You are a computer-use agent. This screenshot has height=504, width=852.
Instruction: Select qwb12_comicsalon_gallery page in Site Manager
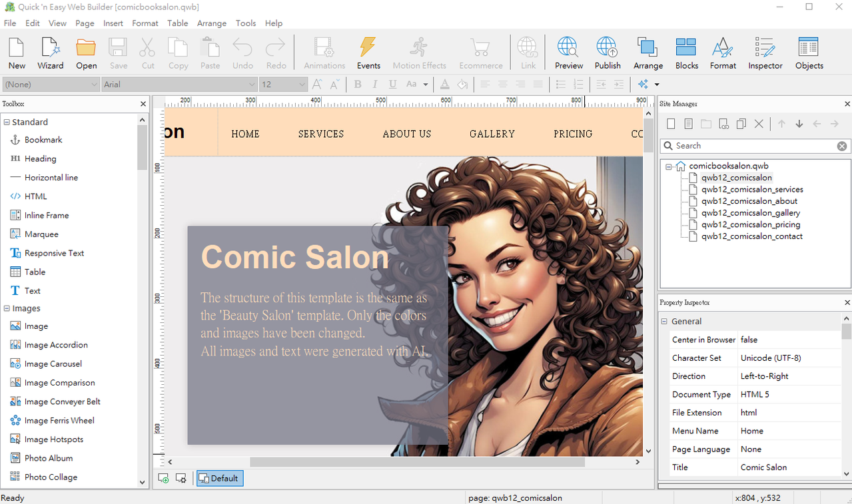point(750,213)
